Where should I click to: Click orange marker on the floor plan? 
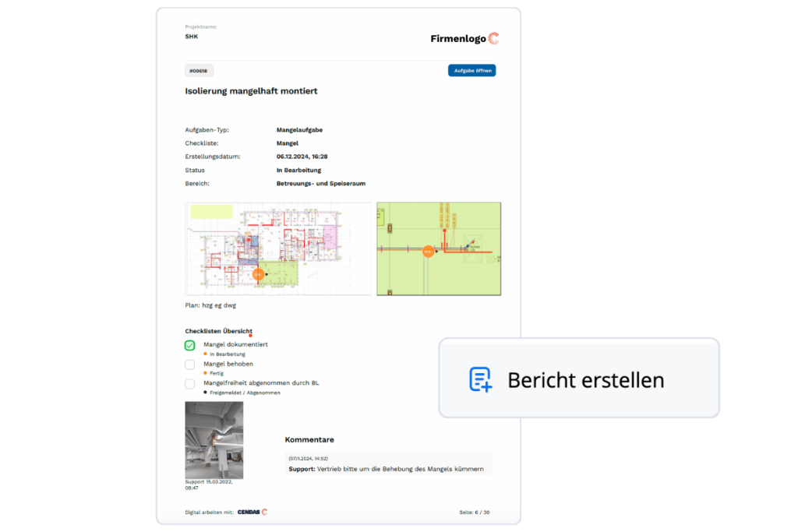pos(258,275)
